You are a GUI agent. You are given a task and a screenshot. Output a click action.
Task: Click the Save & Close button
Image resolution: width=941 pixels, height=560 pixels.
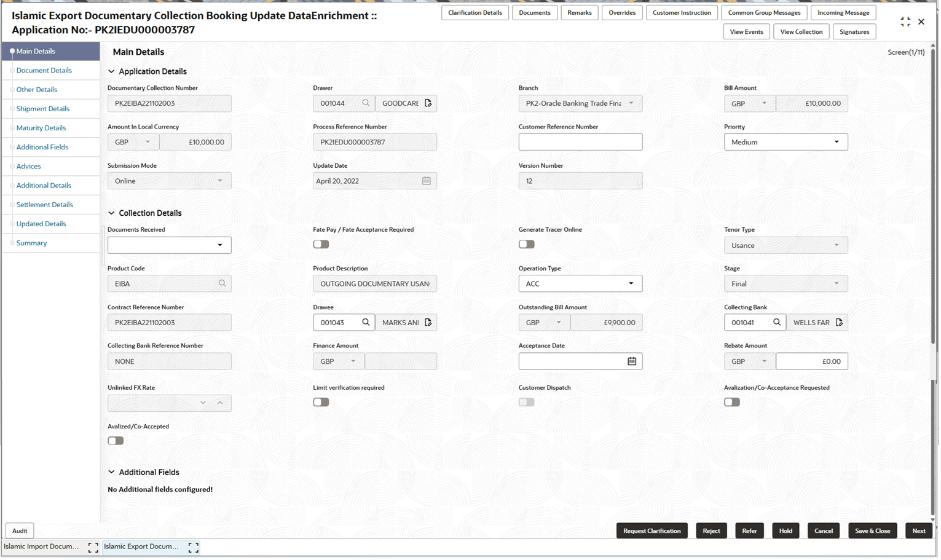pyautogui.click(x=872, y=530)
